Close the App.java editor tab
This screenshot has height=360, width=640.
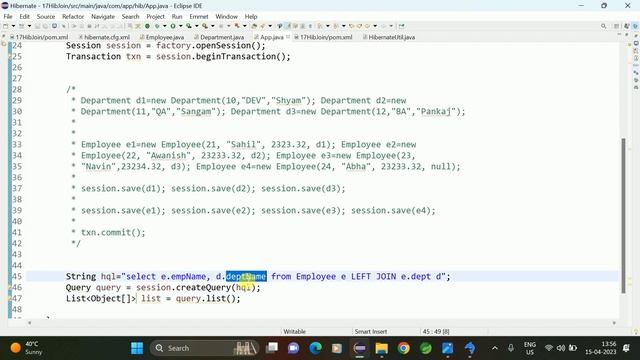[288, 37]
